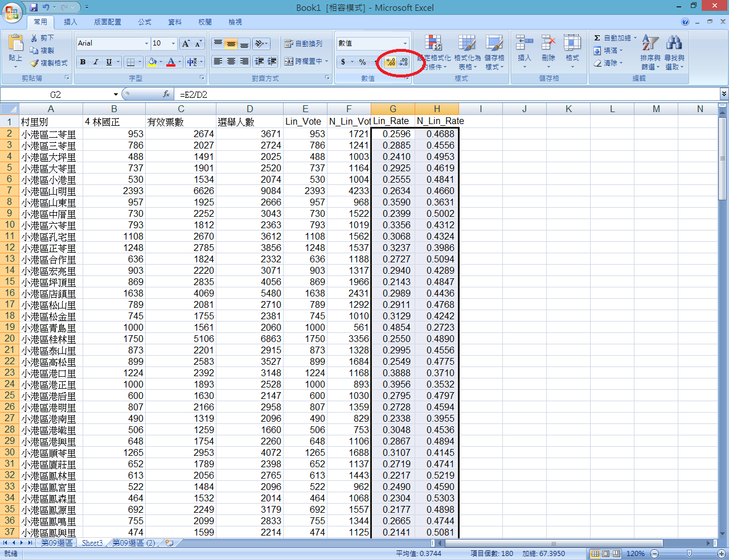729x560 pixels.
Task: Open Find & Select (尋找與選取) binoculars
Action: [x=674, y=43]
